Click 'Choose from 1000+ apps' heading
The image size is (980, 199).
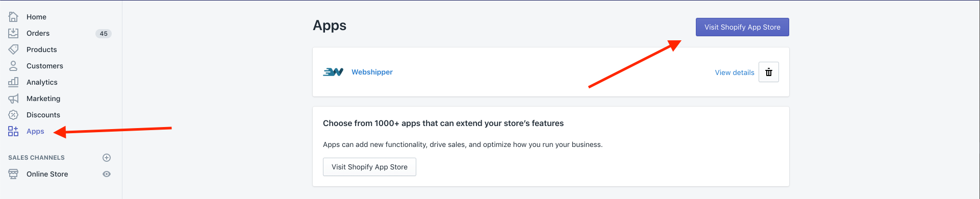click(443, 123)
